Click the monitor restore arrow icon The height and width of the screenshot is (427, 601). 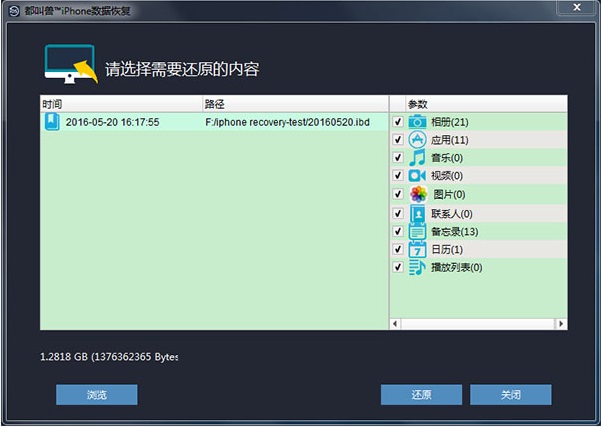[71, 64]
